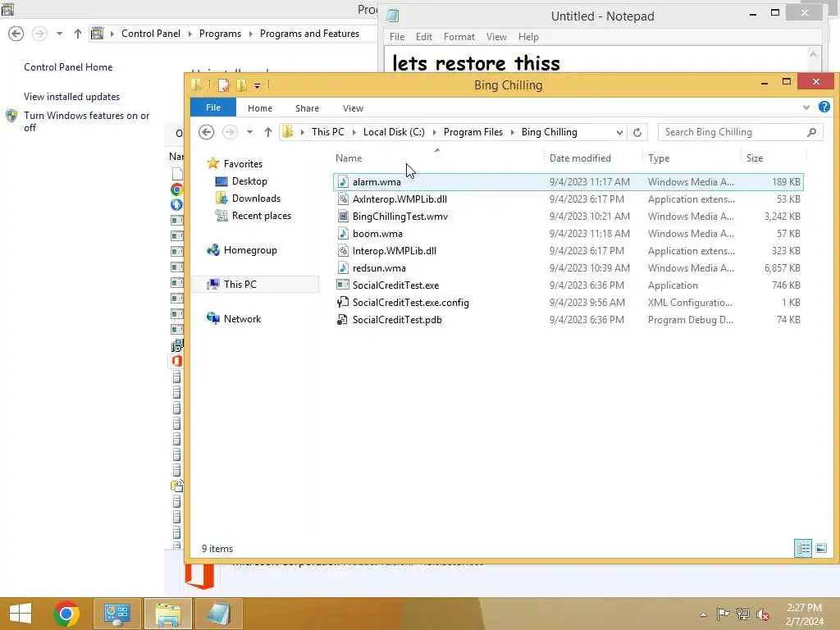This screenshot has height=630, width=840.
Task: Click the alarm.wma audio file icon
Action: (x=343, y=182)
